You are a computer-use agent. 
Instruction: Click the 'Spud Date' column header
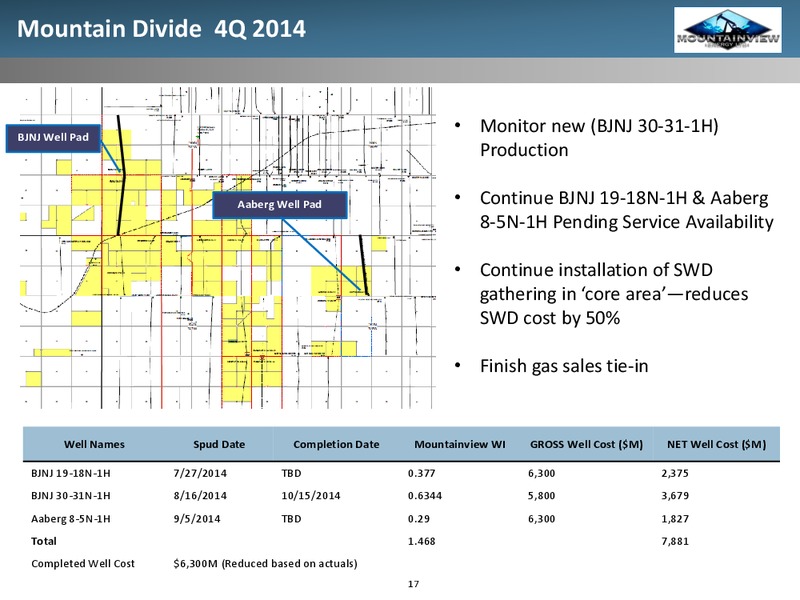pyautogui.click(x=219, y=444)
